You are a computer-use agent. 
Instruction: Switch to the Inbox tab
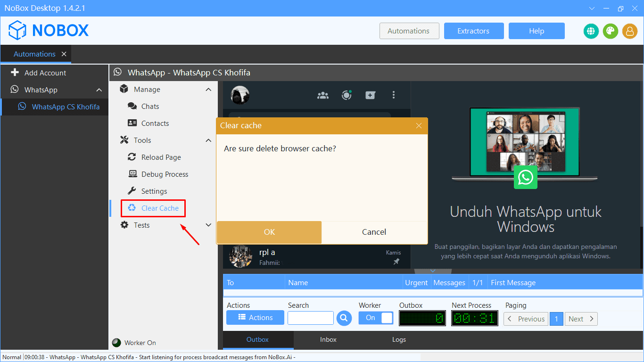click(x=328, y=339)
